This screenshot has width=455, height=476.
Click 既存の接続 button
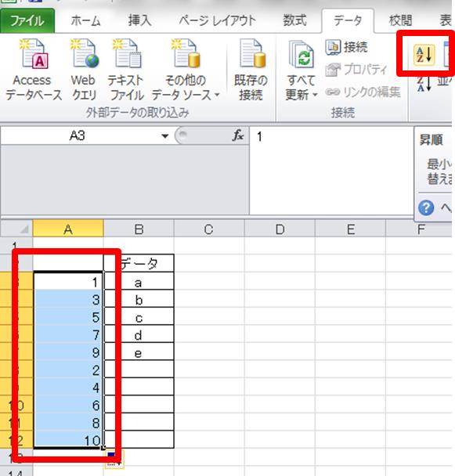pos(251,70)
